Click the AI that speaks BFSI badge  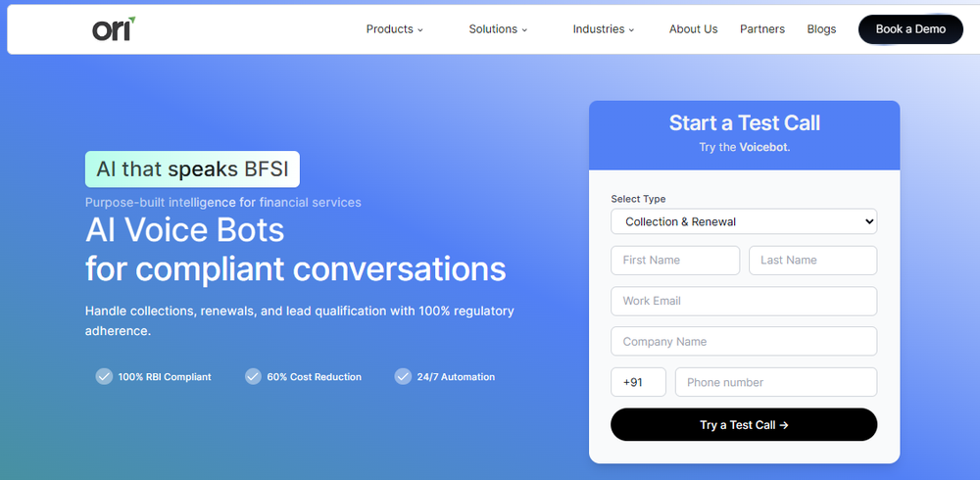(x=192, y=168)
